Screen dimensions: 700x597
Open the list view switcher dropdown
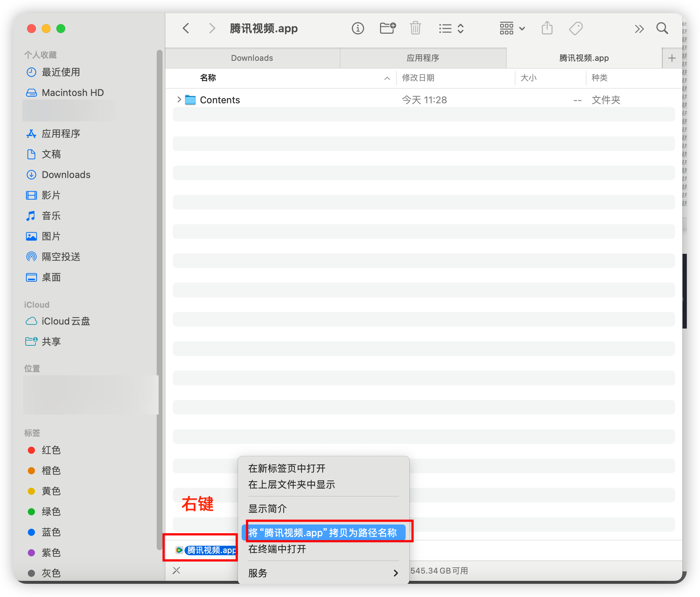coord(451,28)
